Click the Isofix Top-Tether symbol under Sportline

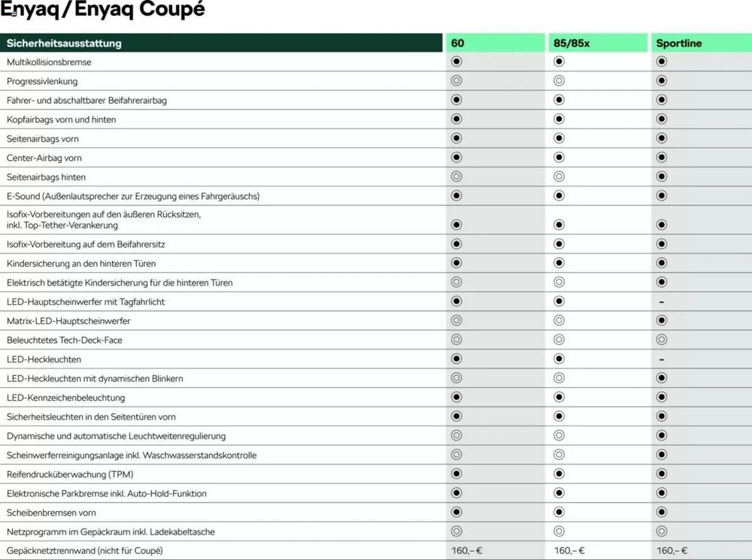662,225
